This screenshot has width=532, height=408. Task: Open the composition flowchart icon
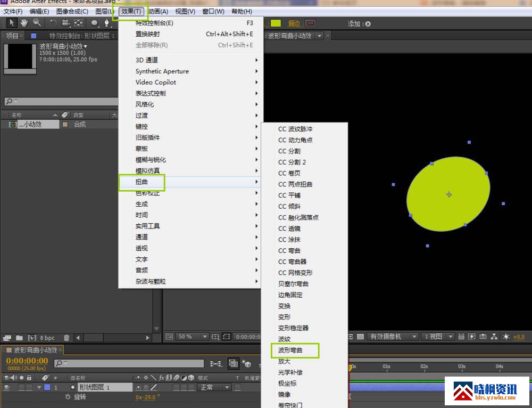494,337
